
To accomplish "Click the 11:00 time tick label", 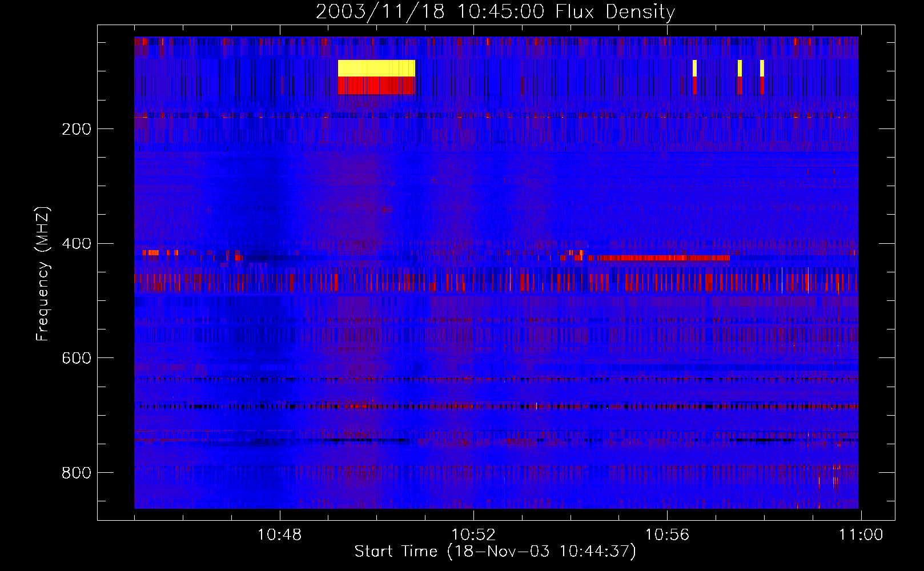I will (861, 535).
